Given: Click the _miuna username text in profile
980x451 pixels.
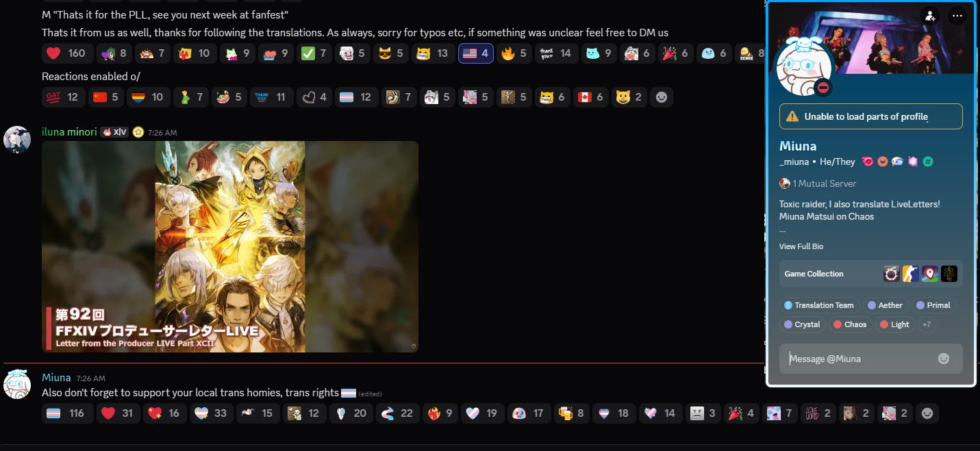Looking at the screenshot, I should (x=794, y=162).
